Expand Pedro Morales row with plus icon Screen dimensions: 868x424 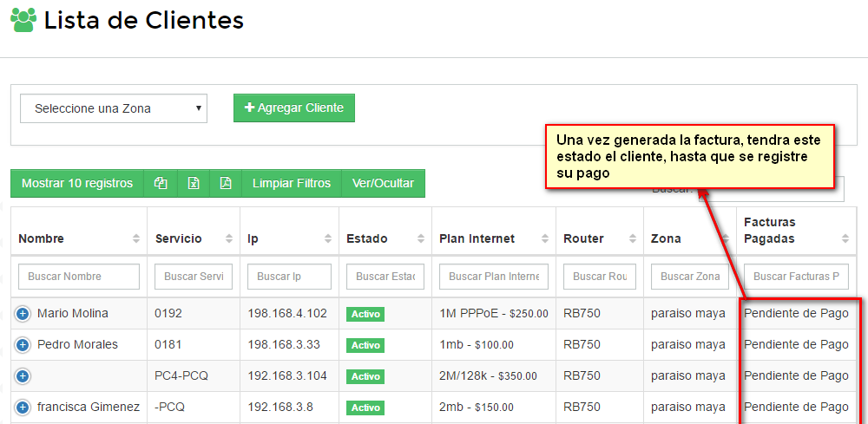point(23,345)
